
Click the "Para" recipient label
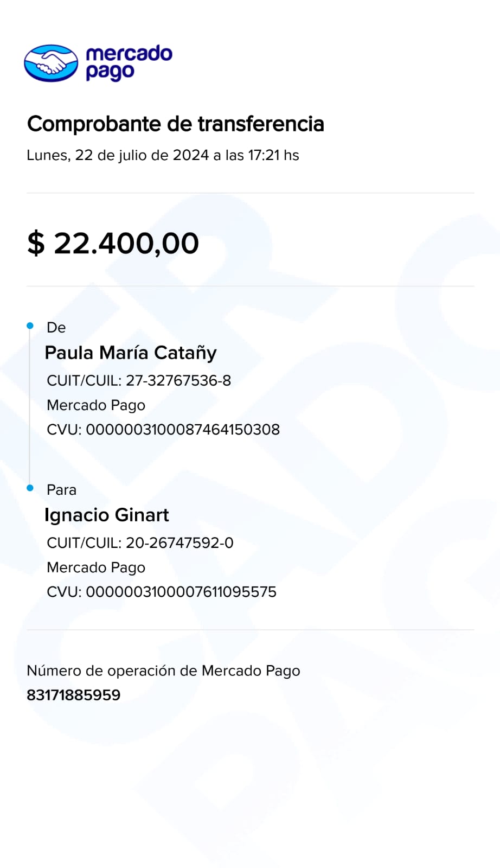(x=61, y=490)
